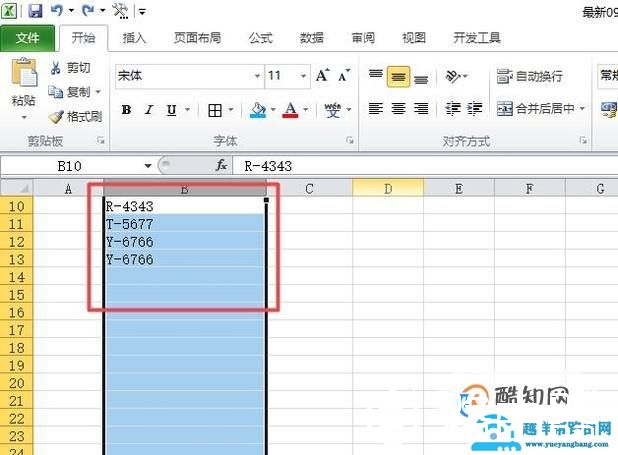Toggle underline formatting
The height and width of the screenshot is (455, 618).
pyautogui.click(x=171, y=110)
